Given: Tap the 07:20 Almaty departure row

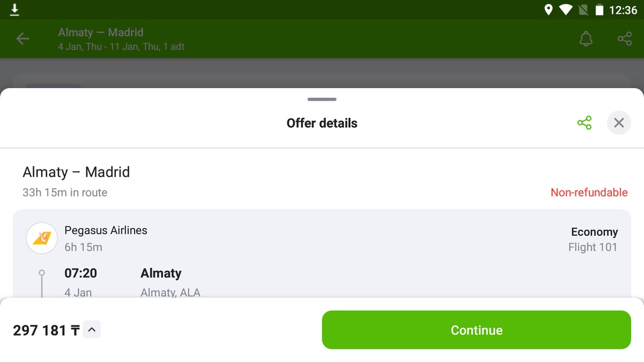Looking at the screenshot, I should coord(322,282).
